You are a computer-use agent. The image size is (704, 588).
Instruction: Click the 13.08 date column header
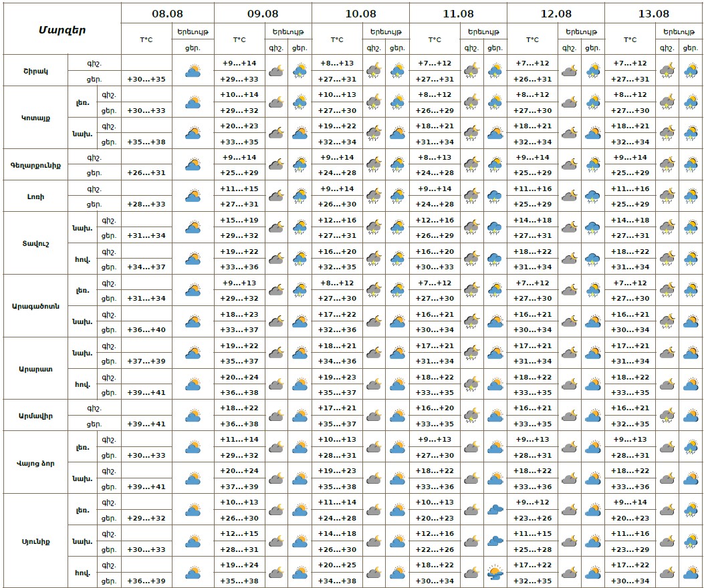click(653, 13)
